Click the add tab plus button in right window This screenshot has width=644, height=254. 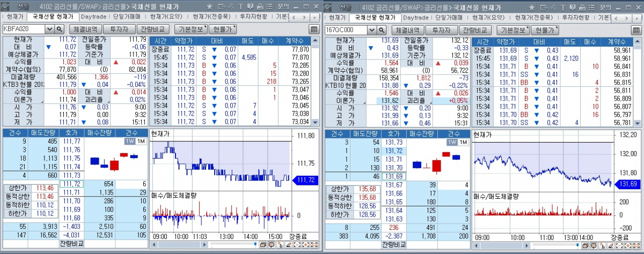click(637, 19)
